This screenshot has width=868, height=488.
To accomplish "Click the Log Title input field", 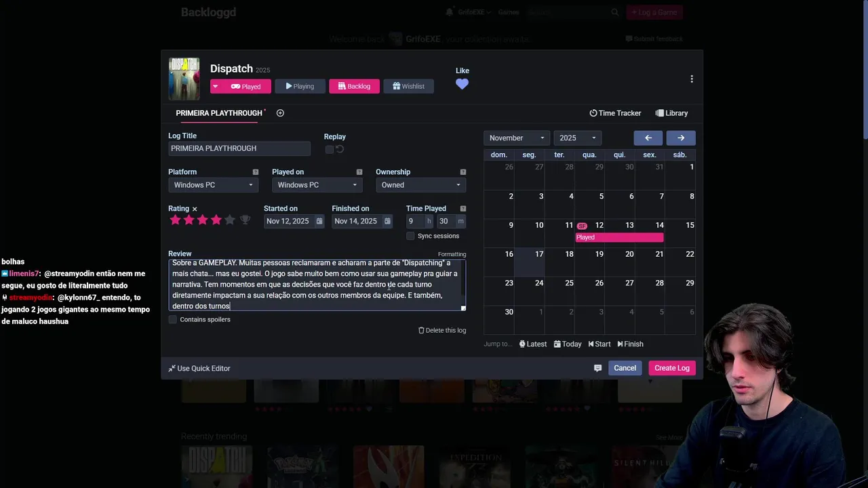I will click(x=239, y=148).
